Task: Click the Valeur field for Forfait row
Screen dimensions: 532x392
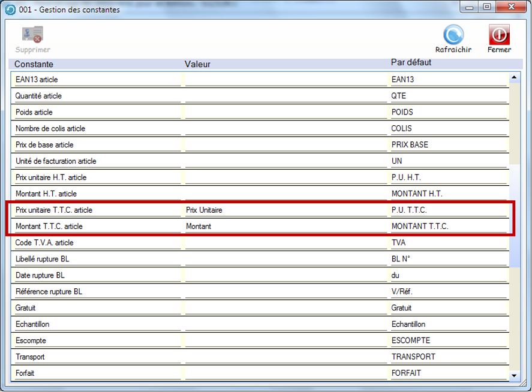Action: 285,373
